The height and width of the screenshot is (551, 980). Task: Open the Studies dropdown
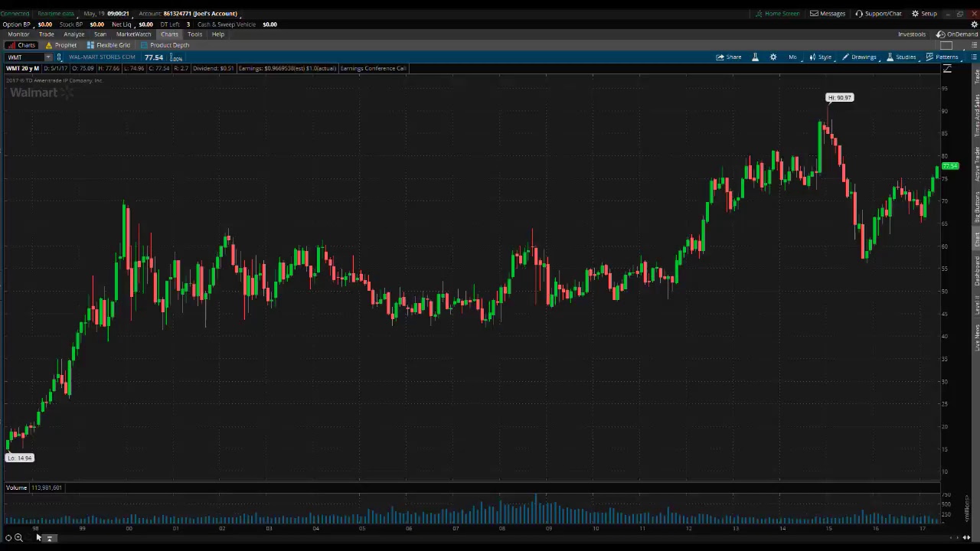click(x=901, y=57)
